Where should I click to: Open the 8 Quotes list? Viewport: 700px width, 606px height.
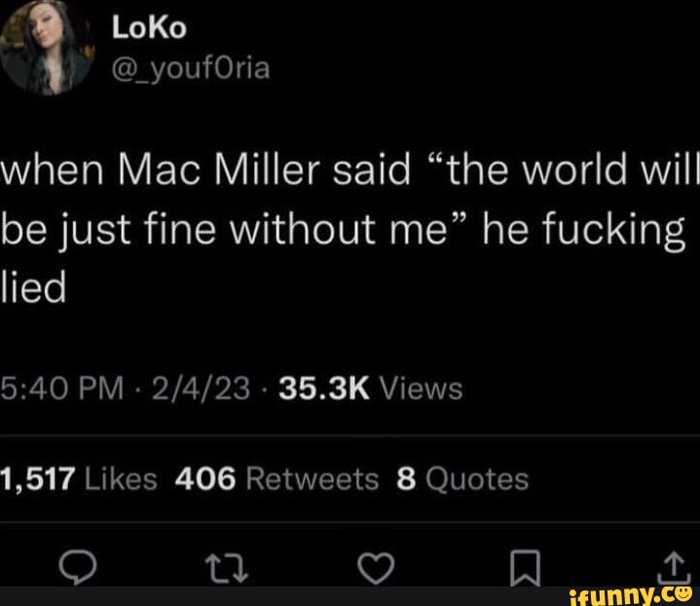point(462,479)
